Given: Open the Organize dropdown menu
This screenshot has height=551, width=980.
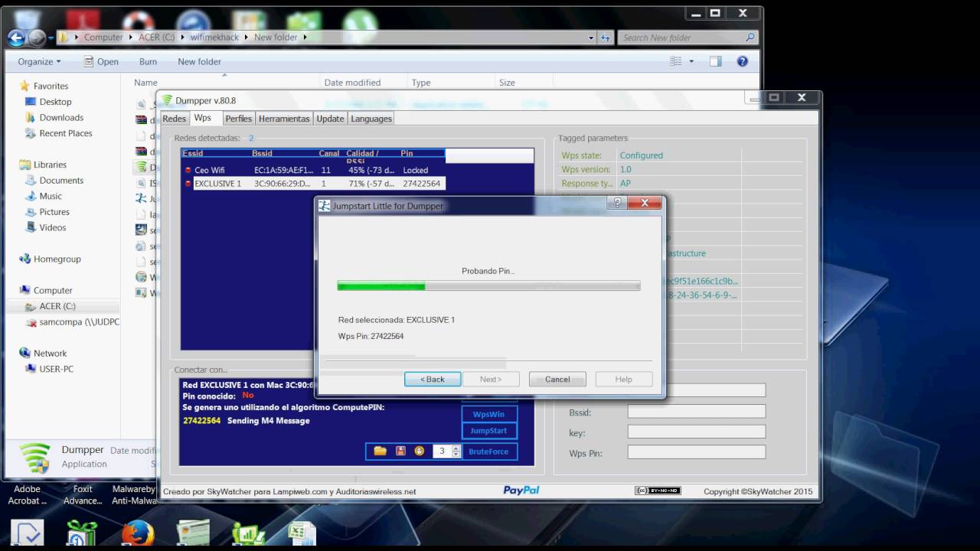Looking at the screenshot, I should coord(39,61).
